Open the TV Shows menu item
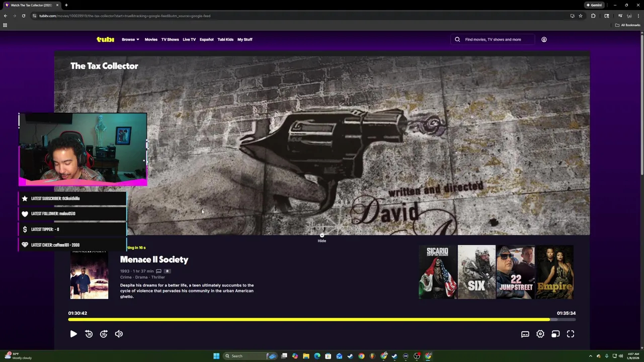This screenshot has height=362, width=644. pos(170,39)
